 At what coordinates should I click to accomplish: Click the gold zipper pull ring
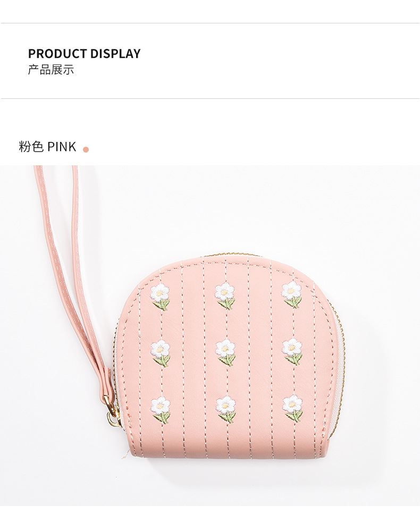(113, 415)
